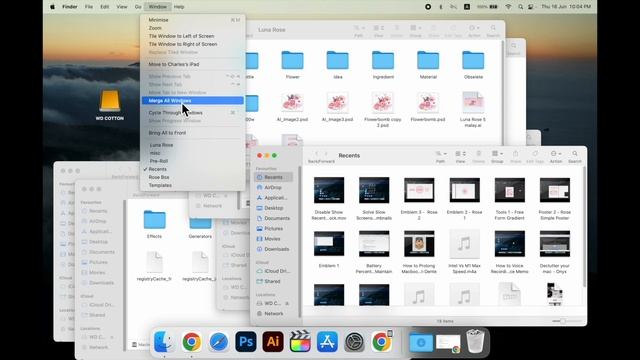The height and width of the screenshot is (360, 640).
Task: Adjust icon size slider in Recents status bar
Action: point(563,321)
